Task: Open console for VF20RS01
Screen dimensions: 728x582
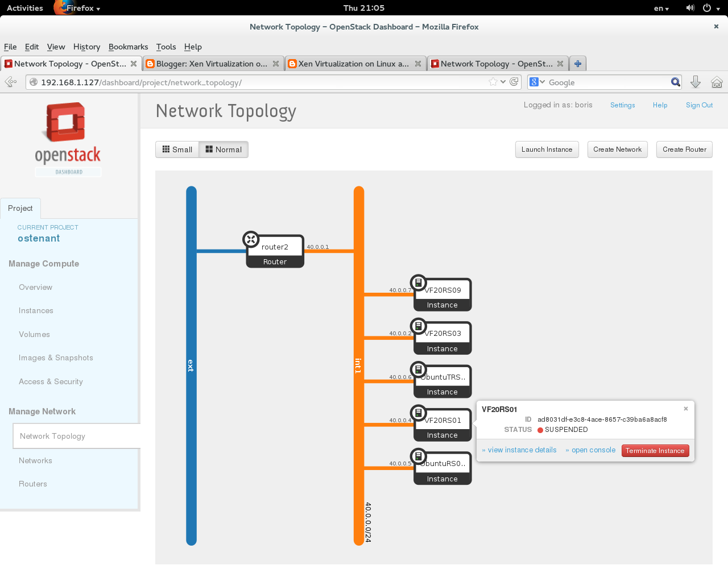Action: [590, 450]
